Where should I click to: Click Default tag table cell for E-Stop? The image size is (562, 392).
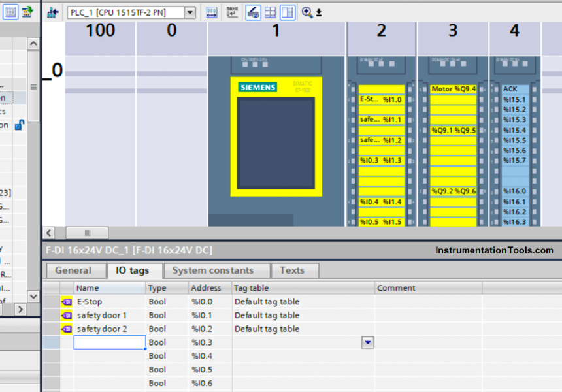[x=303, y=302]
